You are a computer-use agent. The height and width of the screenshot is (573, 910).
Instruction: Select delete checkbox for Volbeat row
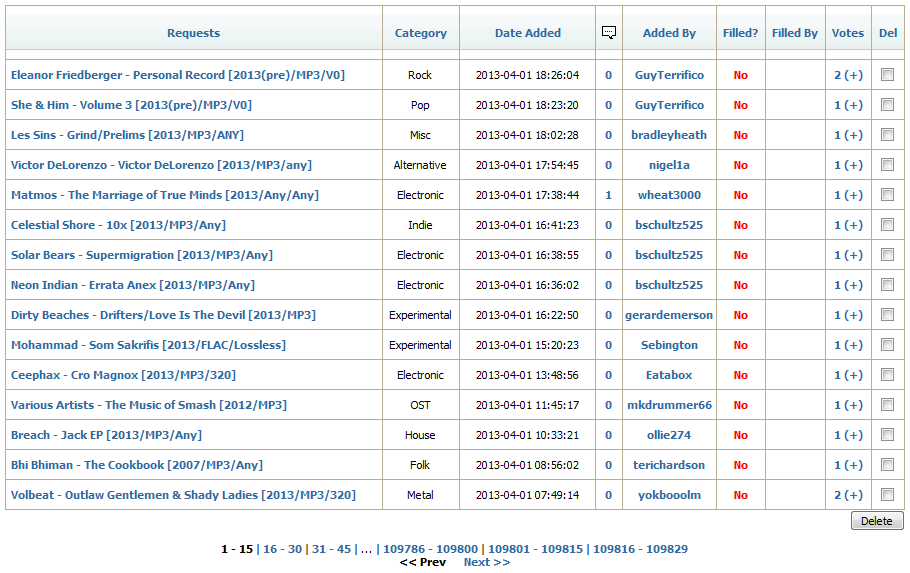tap(887, 495)
